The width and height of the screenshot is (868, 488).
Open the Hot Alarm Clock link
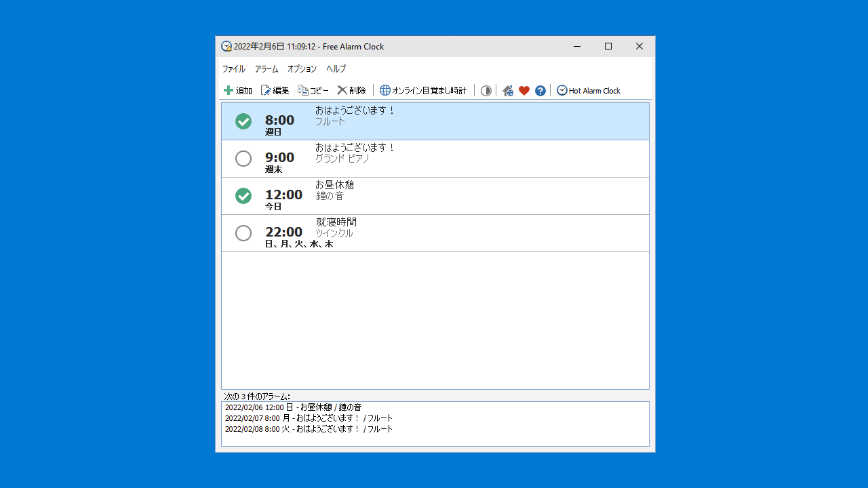pos(589,90)
